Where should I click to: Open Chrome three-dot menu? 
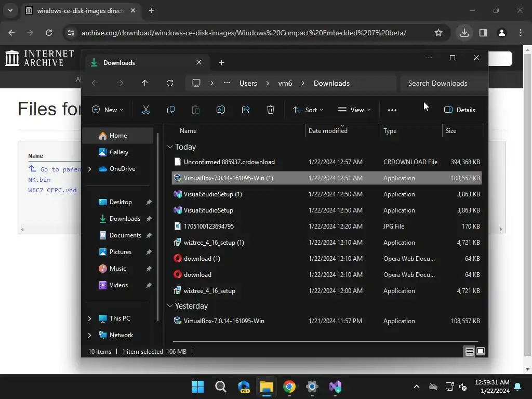click(521, 33)
